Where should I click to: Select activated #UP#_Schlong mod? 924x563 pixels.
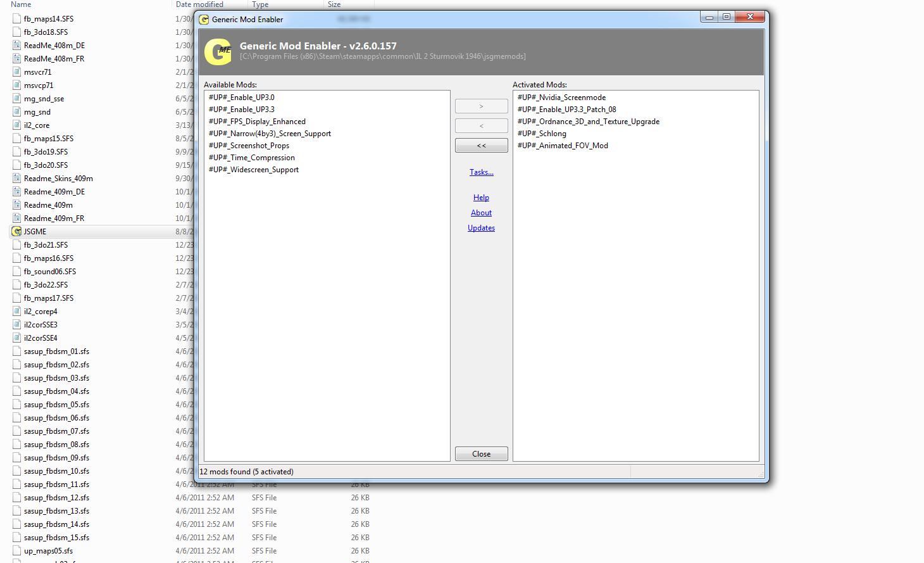542,134
